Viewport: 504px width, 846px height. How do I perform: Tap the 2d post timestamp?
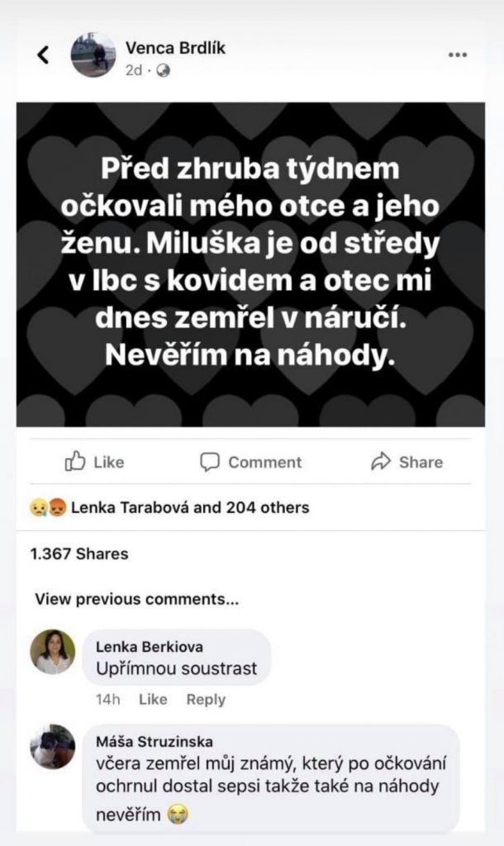coord(134,71)
